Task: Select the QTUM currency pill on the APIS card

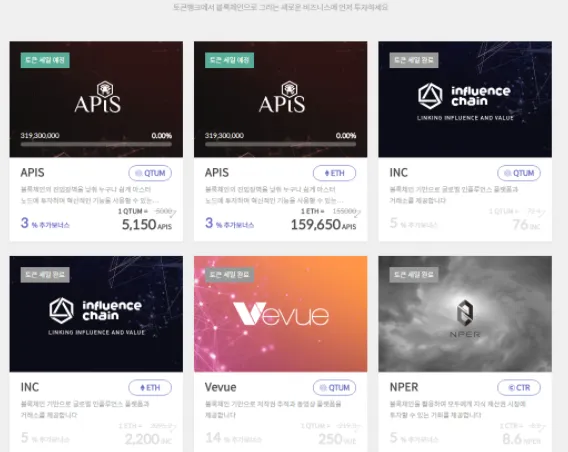Action: 150,173
